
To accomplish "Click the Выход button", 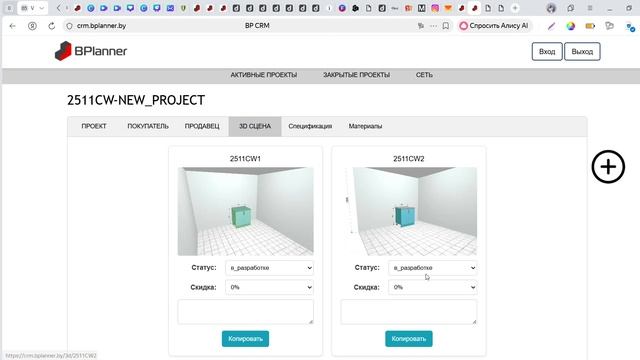I will [x=582, y=51].
